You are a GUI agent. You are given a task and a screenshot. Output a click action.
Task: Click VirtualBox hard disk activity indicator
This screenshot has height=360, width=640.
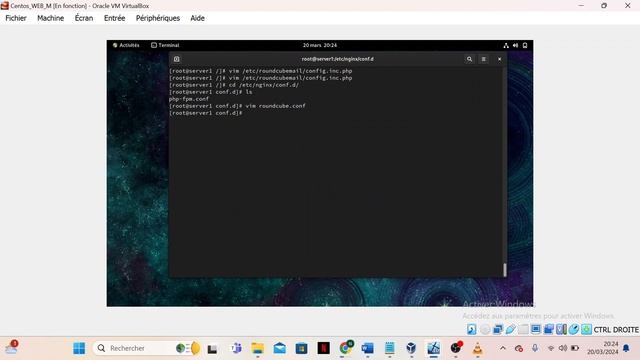click(x=471, y=329)
